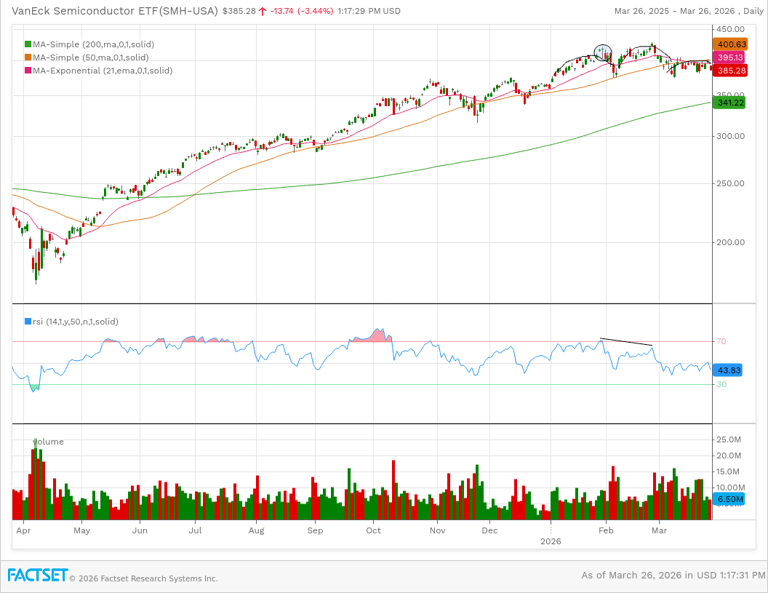Click the Volume panel label
This screenshot has height=593, width=768.
(x=48, y=441)
